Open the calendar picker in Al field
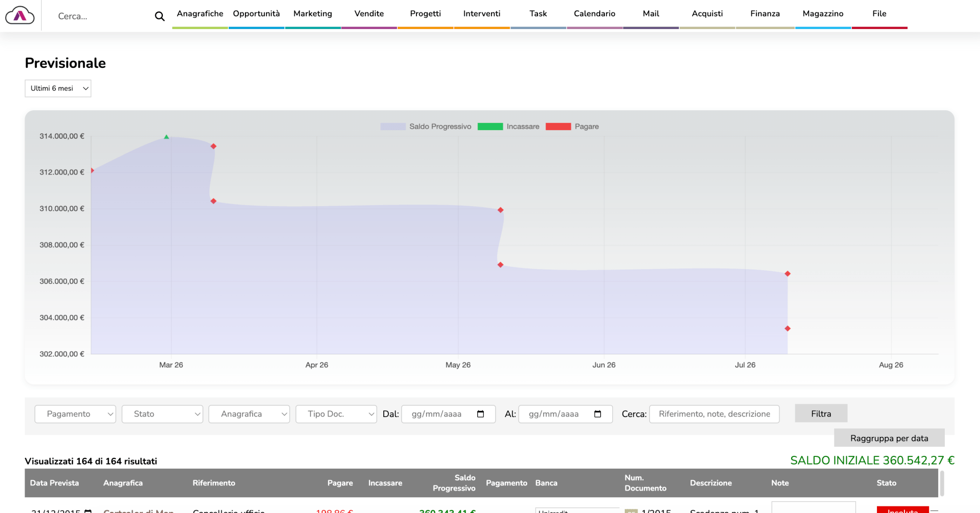Image resolution: width=980 pixels, height=513 pixels. [597, 414]
